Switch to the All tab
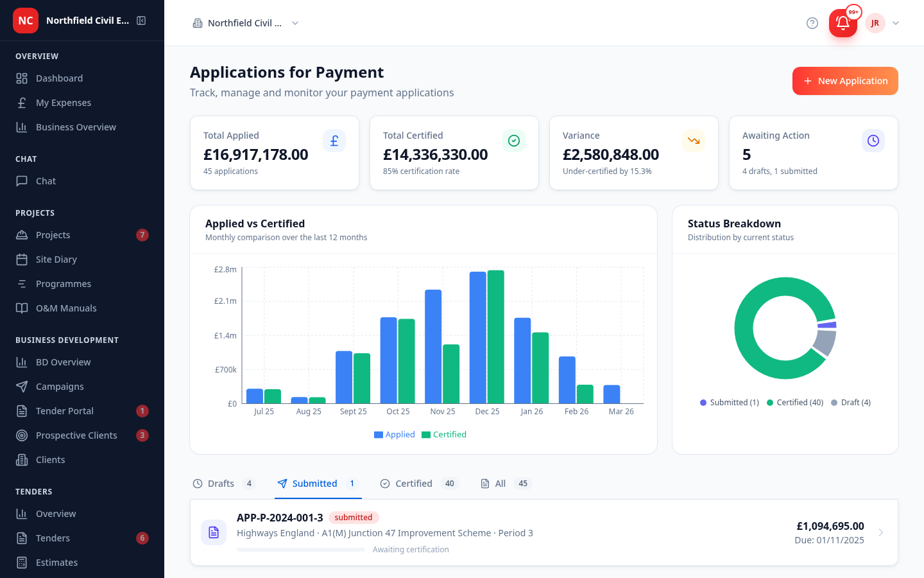The height and width of the screenshot is (578, 924). point(506,484)
